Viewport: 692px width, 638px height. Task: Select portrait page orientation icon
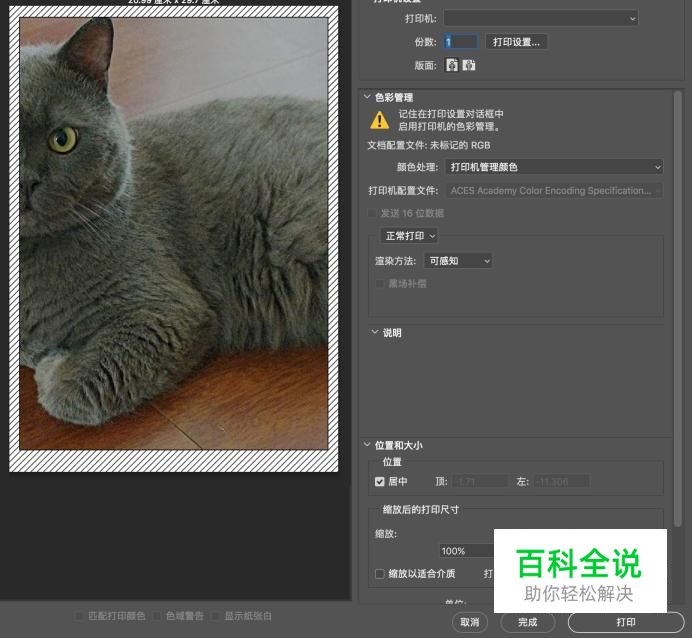(x=451, y=65)
